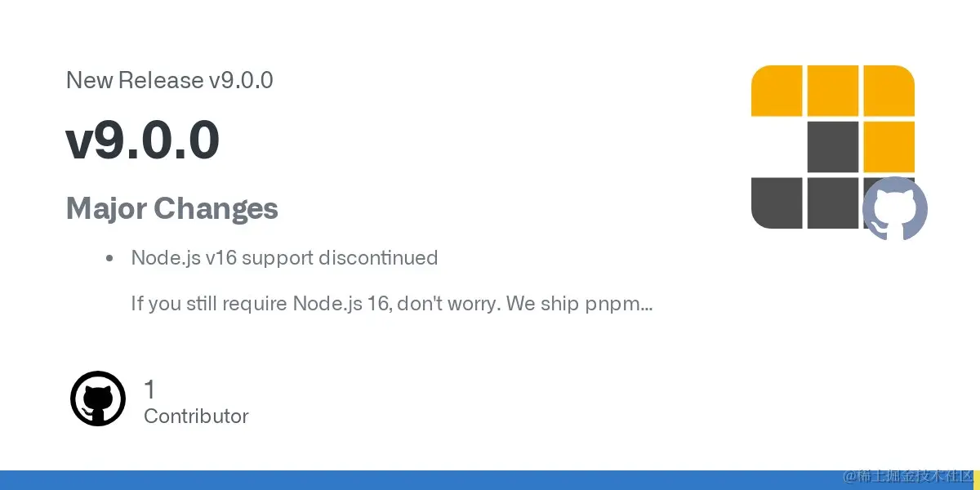Image resolution: width=980 pixels, height=490 pixels.
Task: Click the center dark gray tile of the pnpm logo
Action: click(x=833, y=147)
